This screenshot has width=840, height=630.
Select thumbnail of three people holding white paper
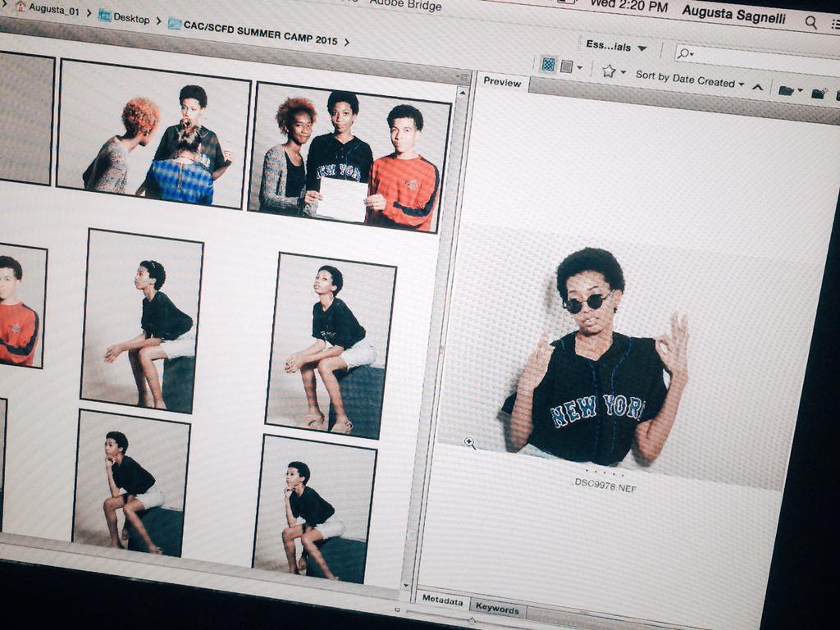click(x=349, y=157)
